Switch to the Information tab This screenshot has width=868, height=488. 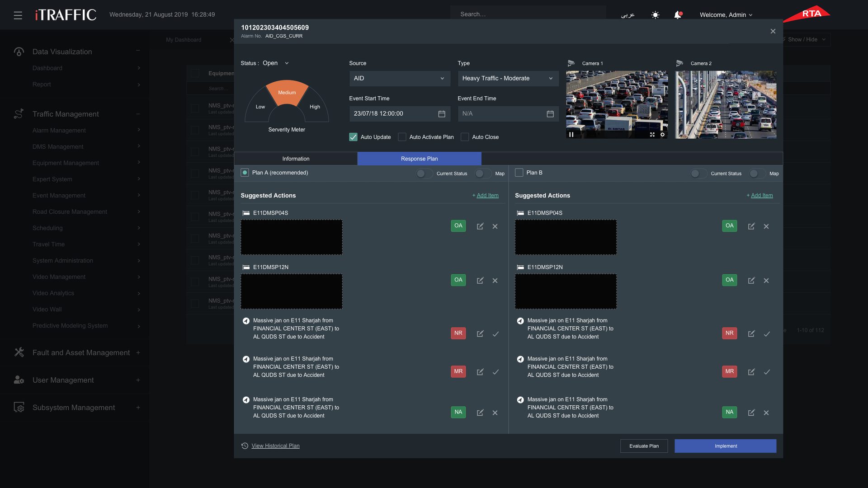[296, 159]
